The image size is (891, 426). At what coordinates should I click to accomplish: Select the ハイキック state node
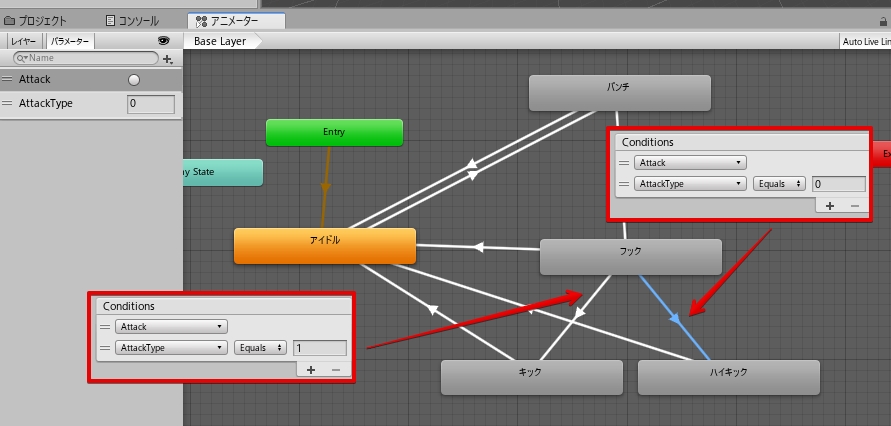click(x=728, y=377)
